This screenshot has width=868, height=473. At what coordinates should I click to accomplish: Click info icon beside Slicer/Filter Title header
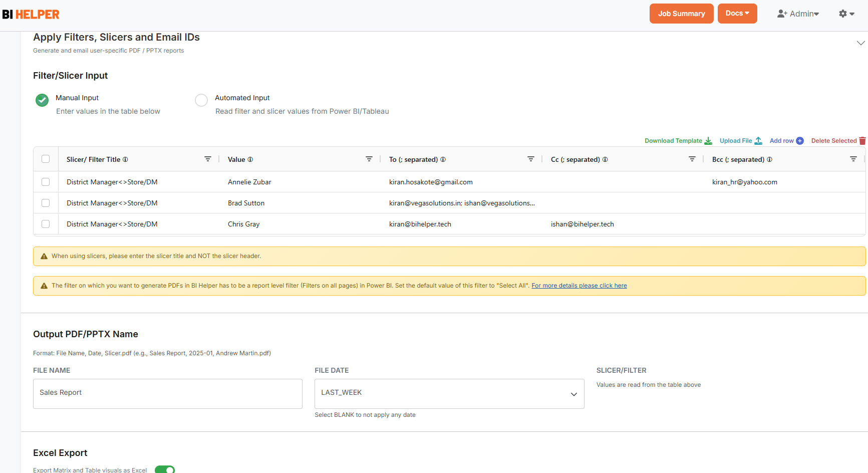[125, 159]
